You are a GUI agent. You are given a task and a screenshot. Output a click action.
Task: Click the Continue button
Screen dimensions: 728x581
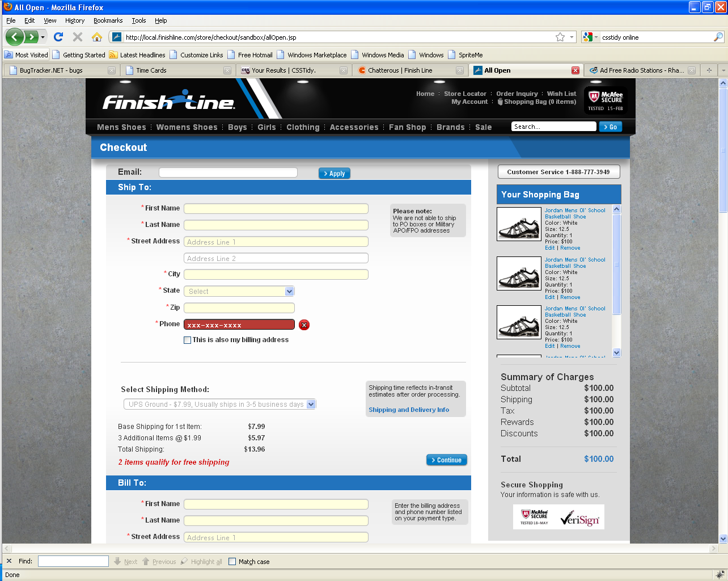point(446,460)
